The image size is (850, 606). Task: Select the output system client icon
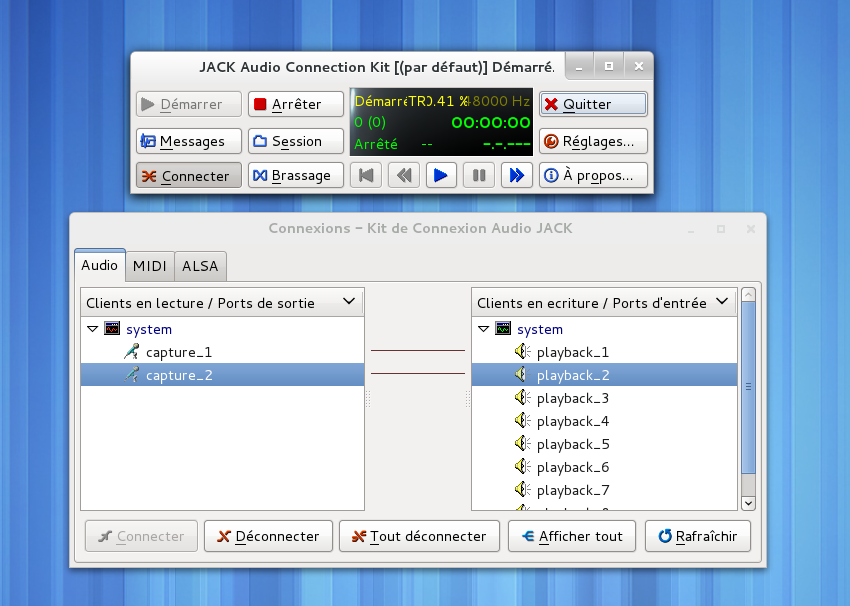(x=112, y=328)
